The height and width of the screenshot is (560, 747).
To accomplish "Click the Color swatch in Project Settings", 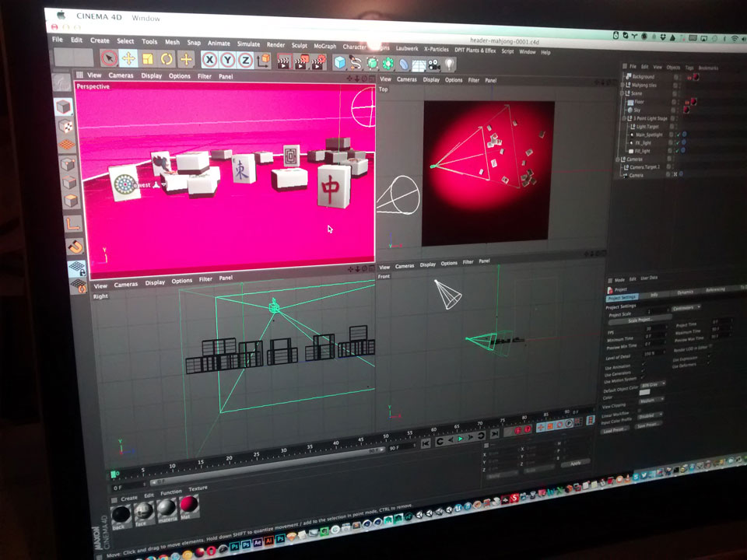I will tap(645, 392).
